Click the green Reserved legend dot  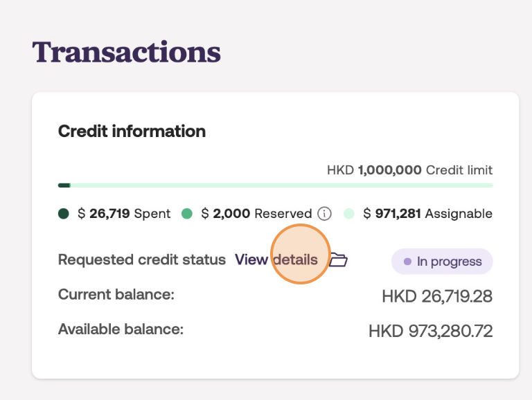[x=187, y=214]
